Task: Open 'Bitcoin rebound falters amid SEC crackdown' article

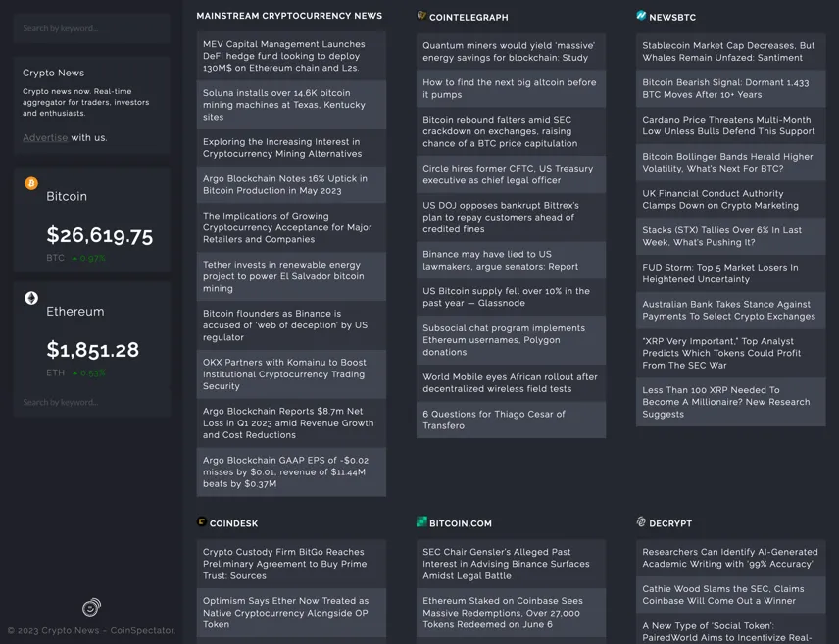Action: click(x=511, y=131)
